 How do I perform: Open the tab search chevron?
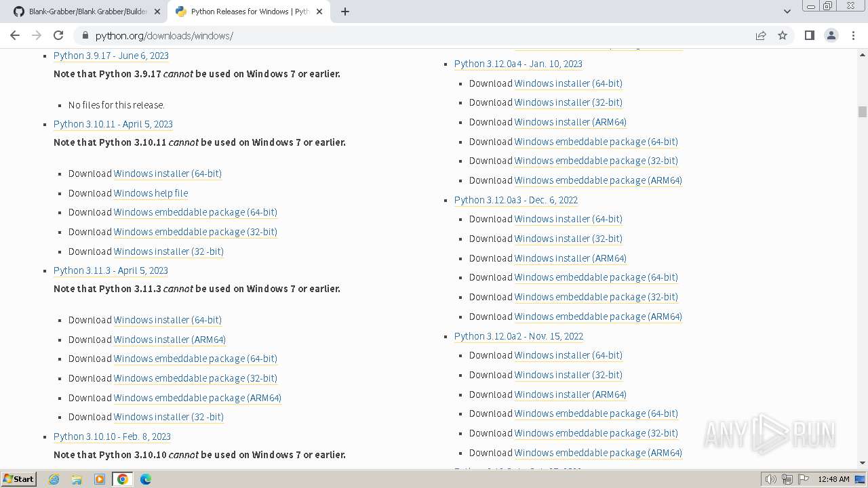pyautogui.click(x=787, y=12)
